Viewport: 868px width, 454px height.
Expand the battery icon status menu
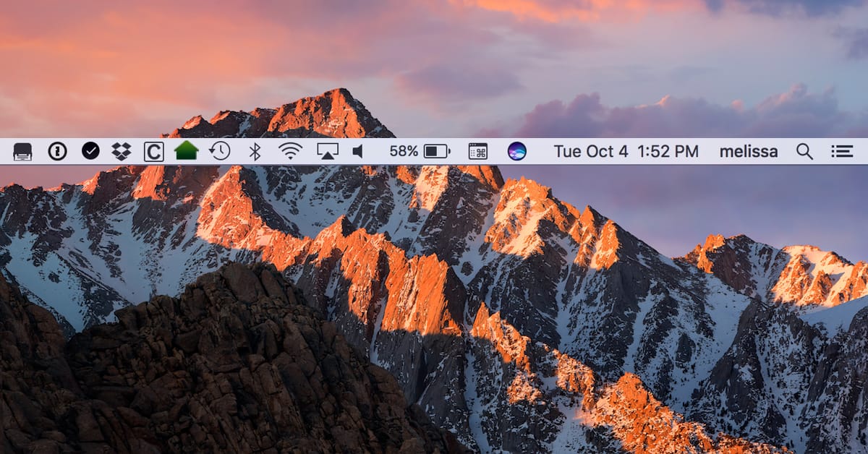click(437, 151)
